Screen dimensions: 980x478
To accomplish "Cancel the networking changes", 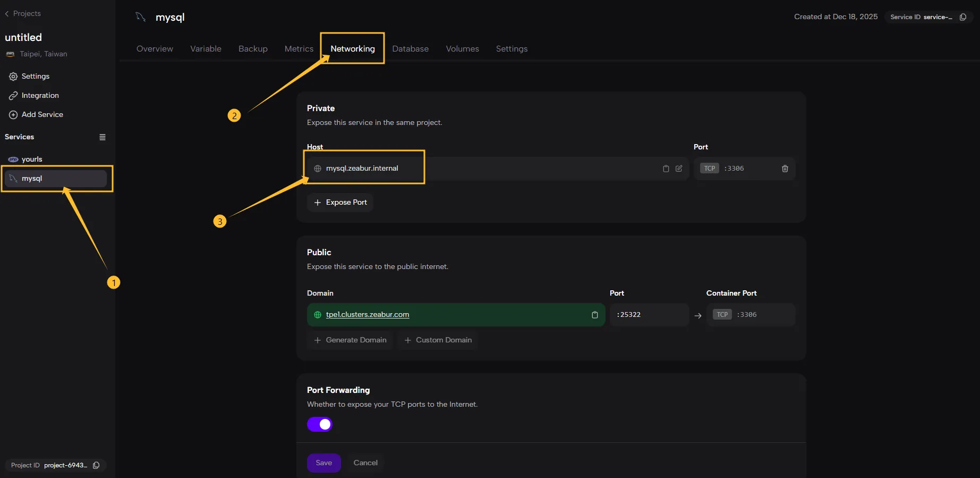I will (x=365, y=463).
